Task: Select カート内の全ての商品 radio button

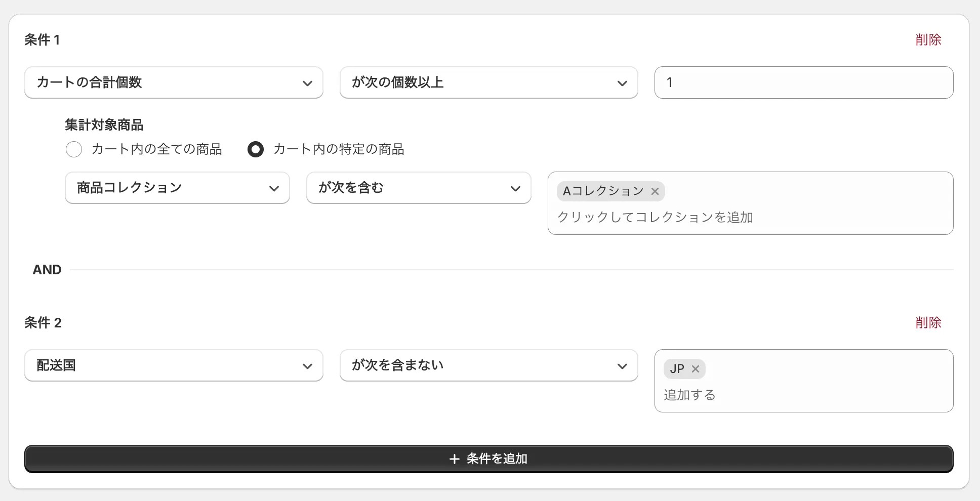Action: point(74,149)
